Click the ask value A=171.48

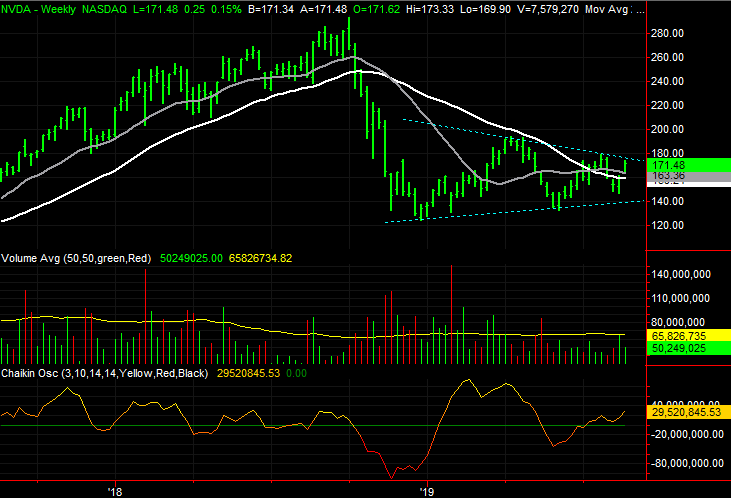[x=324, y=9]
